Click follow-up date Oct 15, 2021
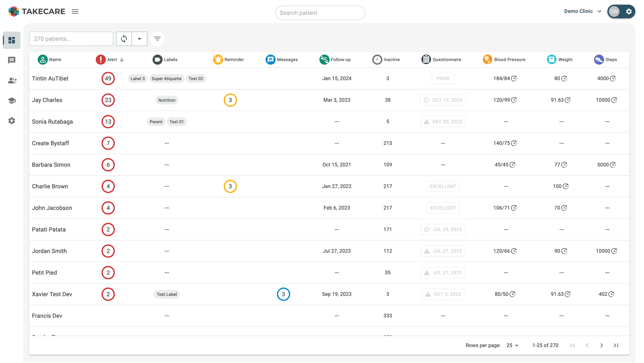Screen dimensions: 644x363 336,165
